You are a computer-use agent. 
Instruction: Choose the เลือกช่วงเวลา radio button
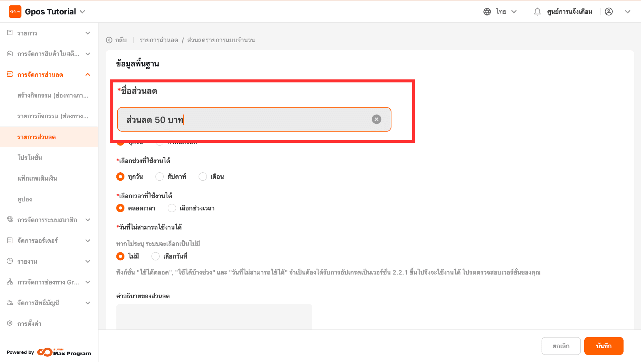click(x=172, y=208)
